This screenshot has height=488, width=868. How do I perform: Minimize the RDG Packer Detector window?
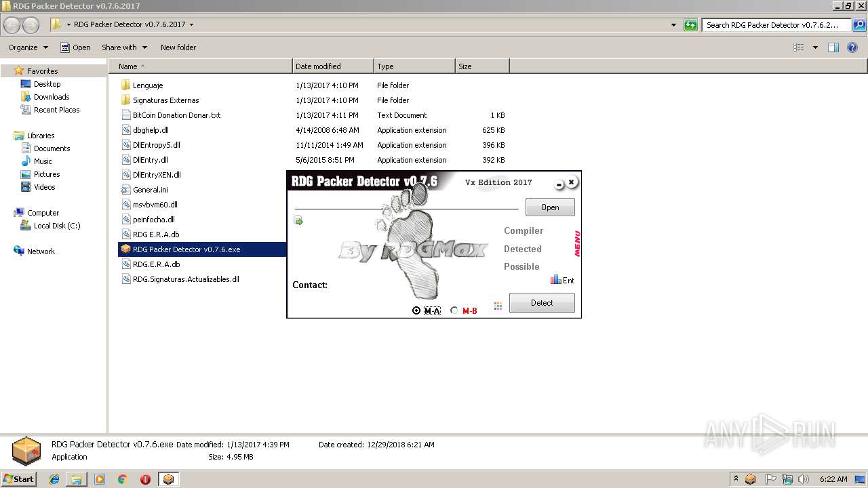pos(559,184)
